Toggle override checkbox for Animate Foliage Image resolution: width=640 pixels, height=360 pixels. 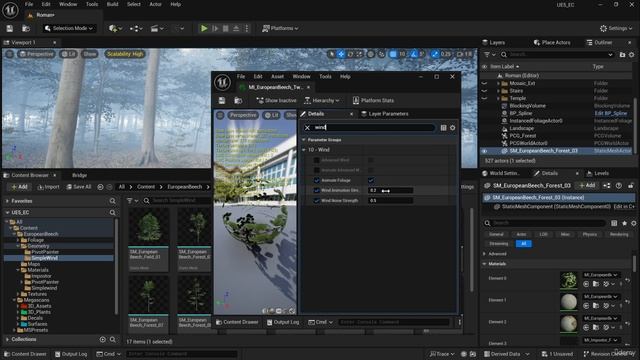317,180
